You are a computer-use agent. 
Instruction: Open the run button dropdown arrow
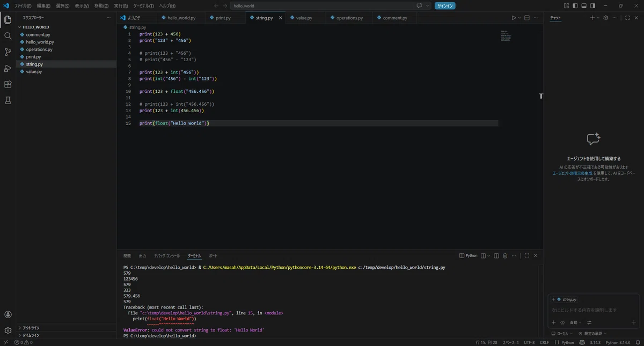tap(519, 18)
